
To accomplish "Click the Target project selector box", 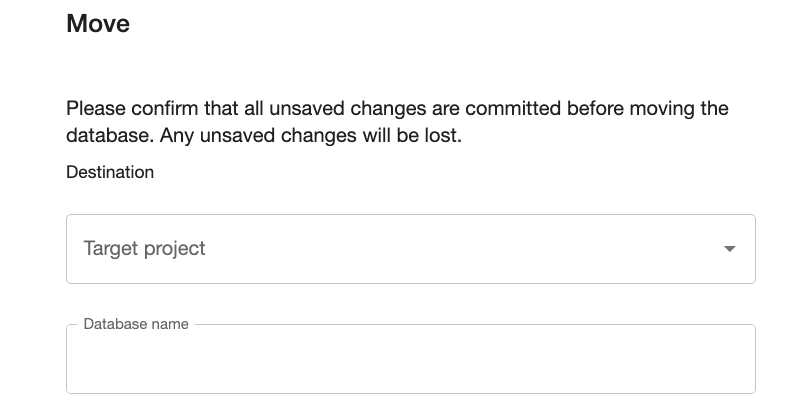I will (410, 249).
